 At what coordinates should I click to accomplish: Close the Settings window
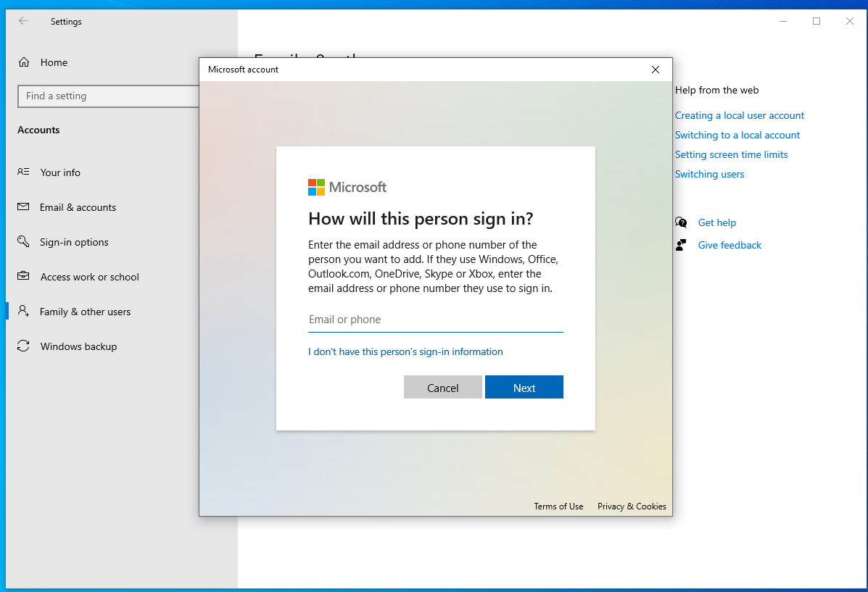[850, 21]
